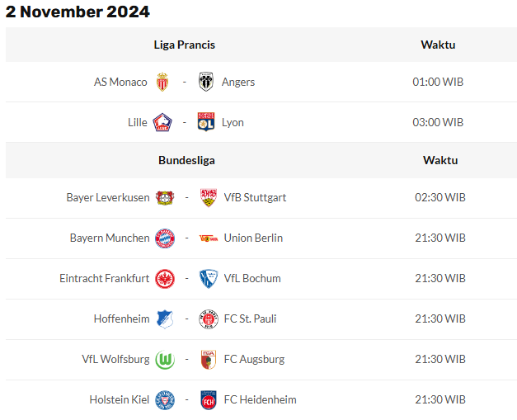Select the FC Heidenheim logo
The width and height of the screenshot is (517, 420).
pos(209,400)
